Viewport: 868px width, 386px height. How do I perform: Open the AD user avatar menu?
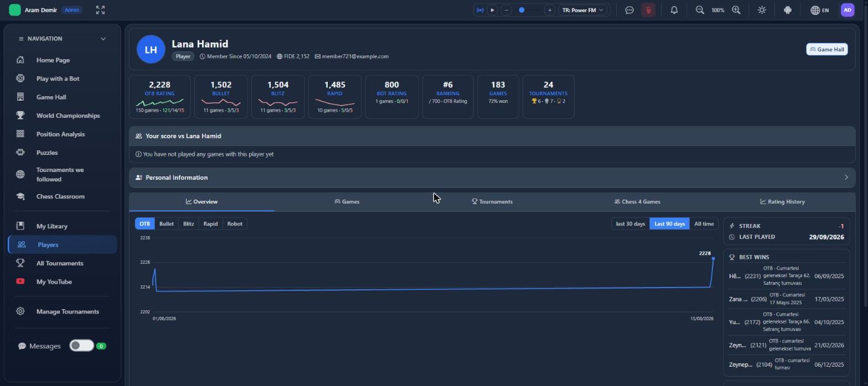pyautogui.click(x=848, y=10)
